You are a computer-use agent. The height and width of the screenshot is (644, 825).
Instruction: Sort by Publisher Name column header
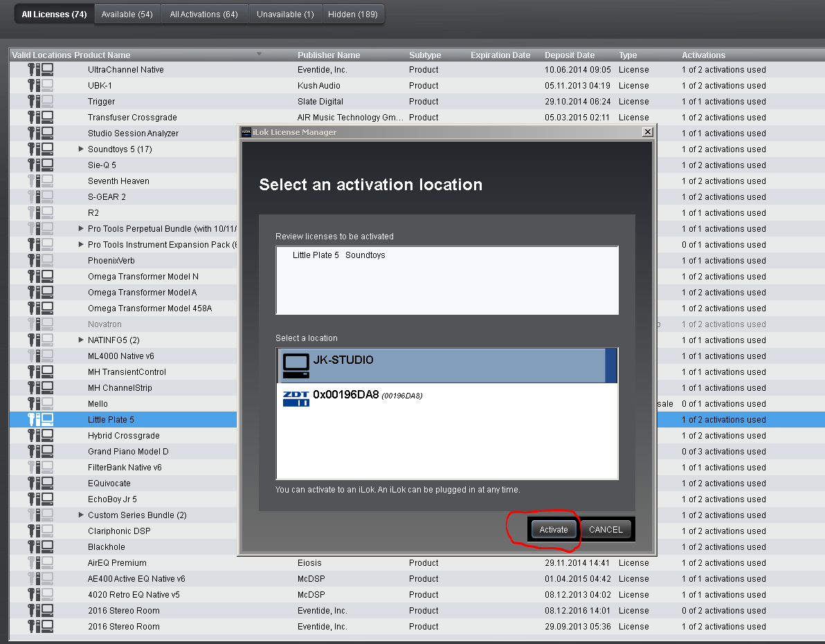(329, 55)
